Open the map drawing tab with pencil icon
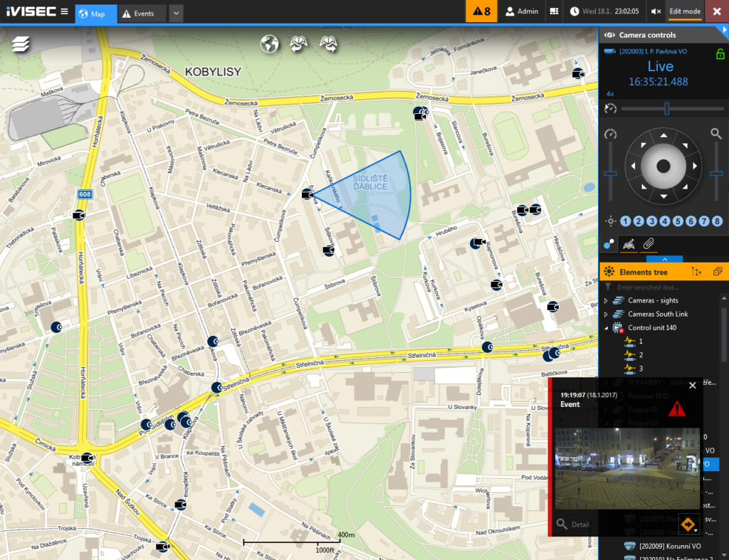This screenshot has height=560, width=729. click(x=629, y=244)
